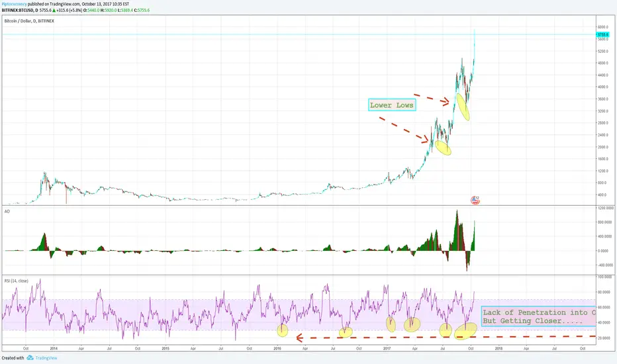Click the 3600.0 price axis label
This screenshot has width=617, height=364.
coord(603,99)
